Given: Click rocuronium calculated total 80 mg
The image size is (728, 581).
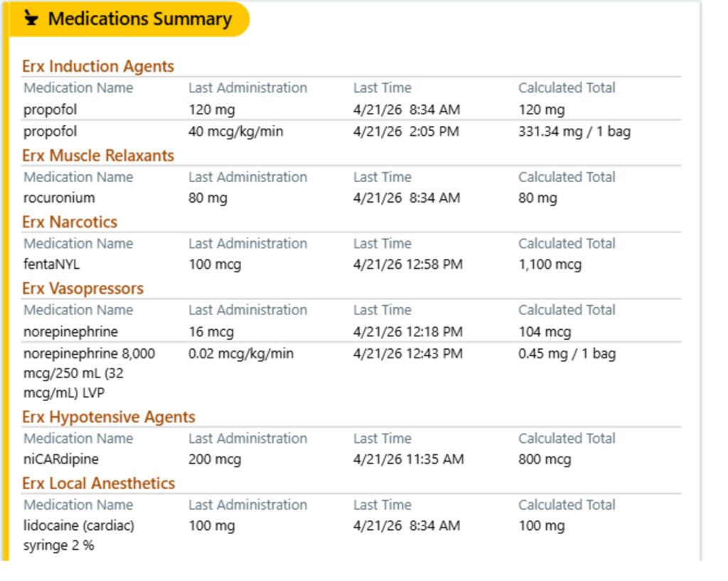Looking at the screenshot, I should point(537,198).
